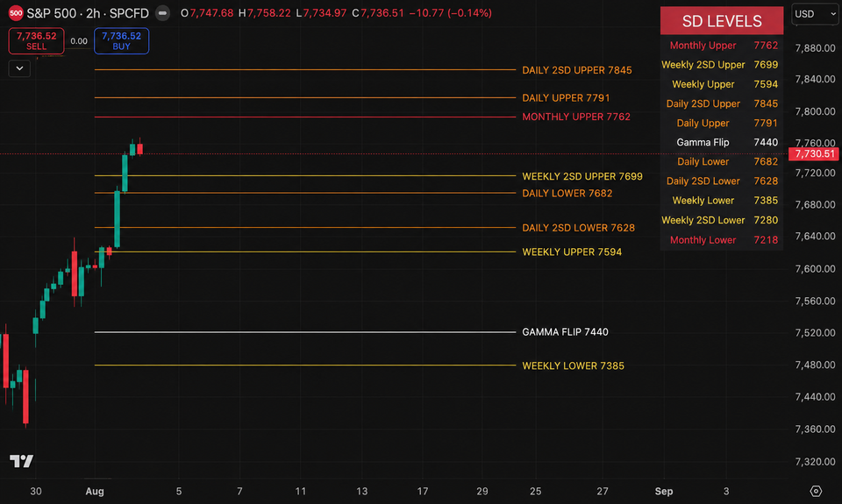Click the Daily 2SD Lower table row
842x504 pixels.
(722, 181)
